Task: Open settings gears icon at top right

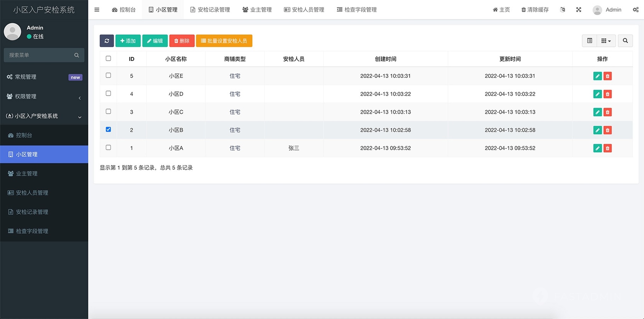Action: pyautogui.click(x=635, y=10)
